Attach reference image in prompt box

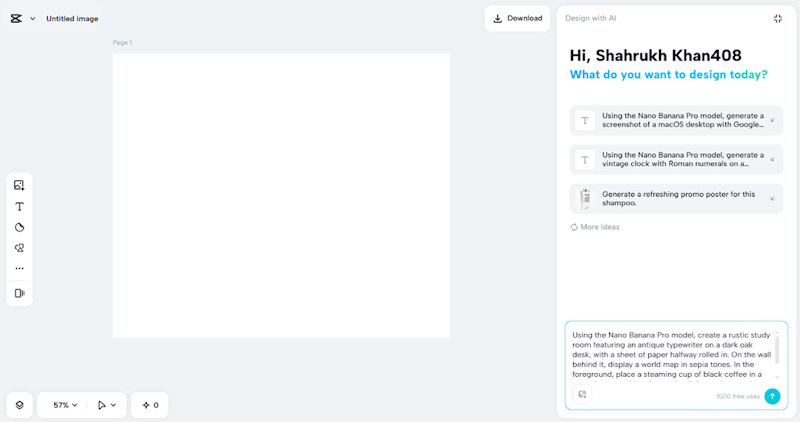coord(583,395)
